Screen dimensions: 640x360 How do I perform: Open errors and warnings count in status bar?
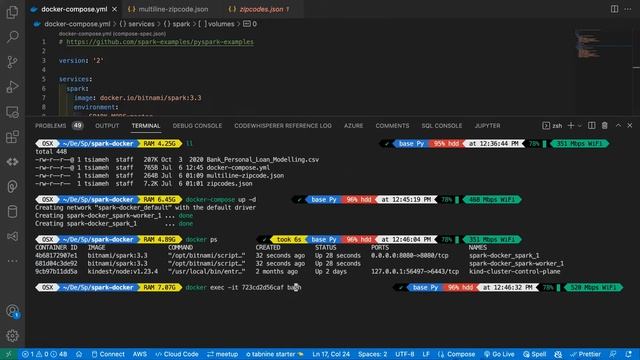pyautogui.click(x=44, y=354)
